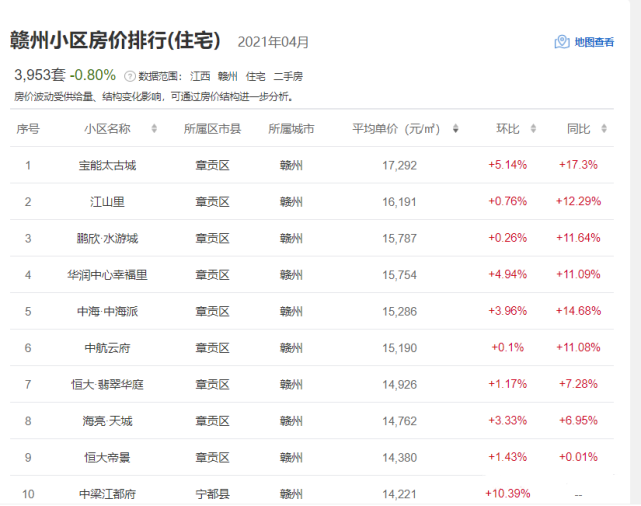Open 中航云府 community entry
The image size is (641, 506).
(108, 348)
